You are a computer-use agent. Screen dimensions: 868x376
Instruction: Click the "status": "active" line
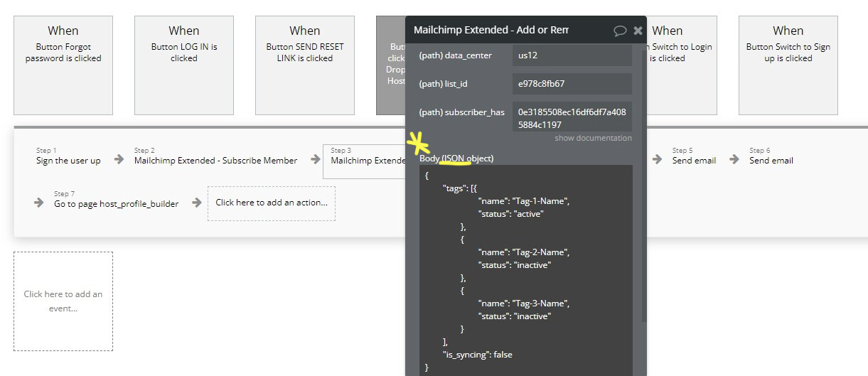510,214
